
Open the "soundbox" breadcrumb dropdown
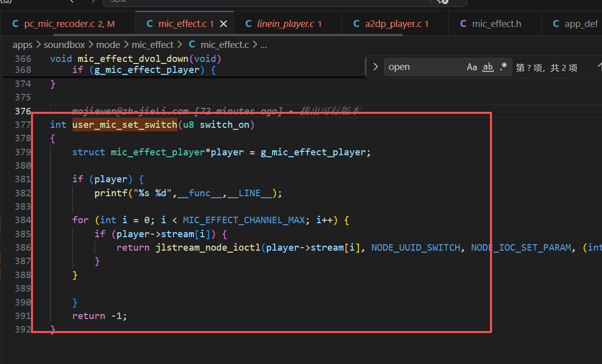[x=64, y=45]
